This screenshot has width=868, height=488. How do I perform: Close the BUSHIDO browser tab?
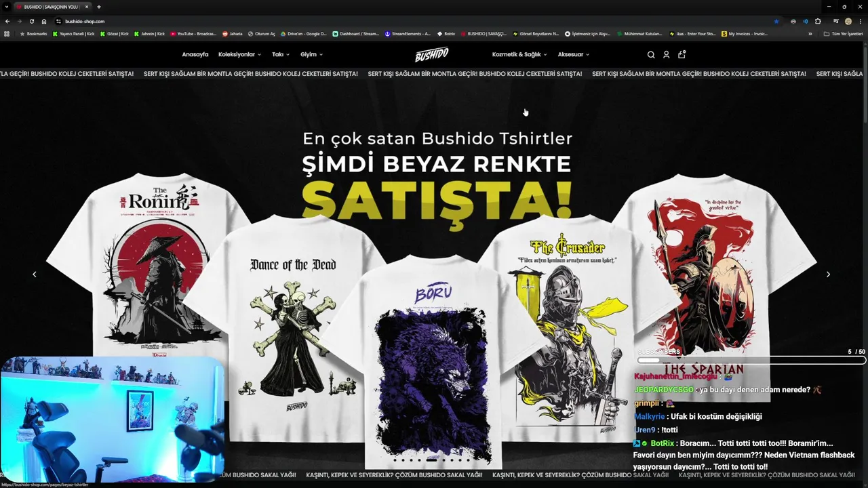pos(87,7)
